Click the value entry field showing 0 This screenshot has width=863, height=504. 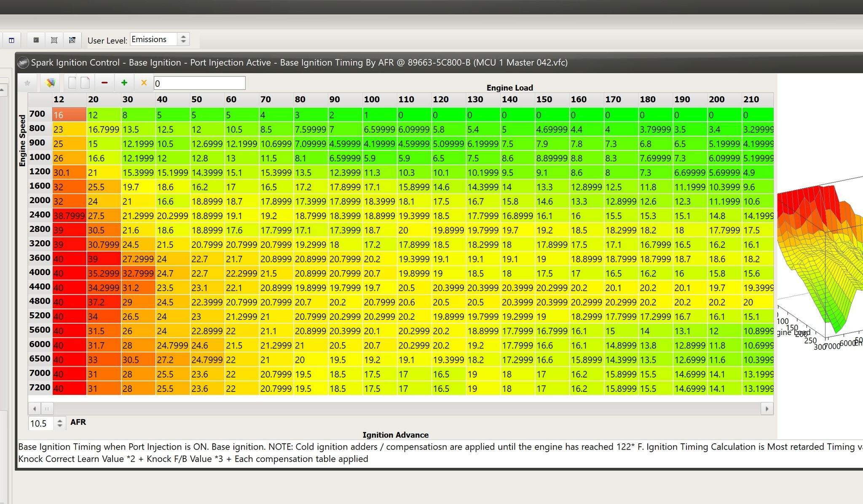point(199,83)
